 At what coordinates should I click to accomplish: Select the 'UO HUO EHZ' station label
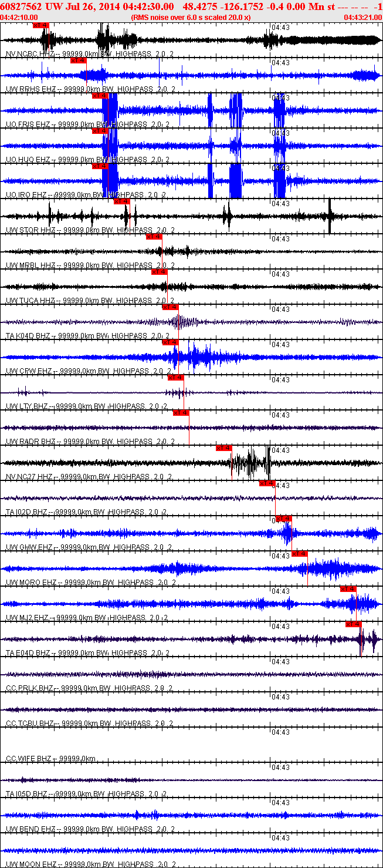[28, 160]
